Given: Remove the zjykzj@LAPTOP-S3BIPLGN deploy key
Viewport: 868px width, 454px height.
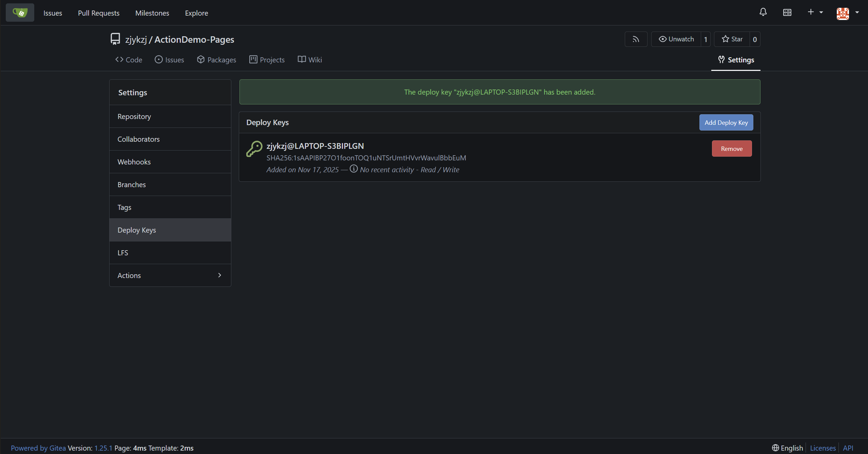Looking at the screenshot, I should tap(731, 149).
